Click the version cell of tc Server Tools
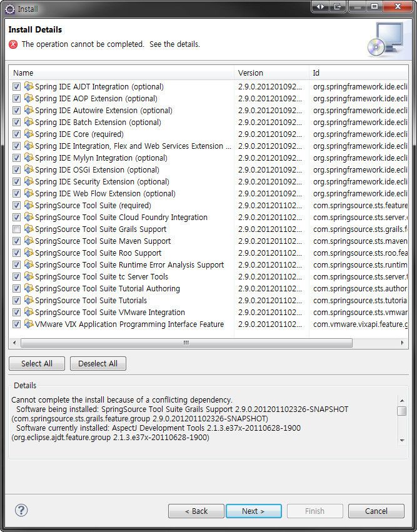 pyautogui.click(x=269, y=276)
